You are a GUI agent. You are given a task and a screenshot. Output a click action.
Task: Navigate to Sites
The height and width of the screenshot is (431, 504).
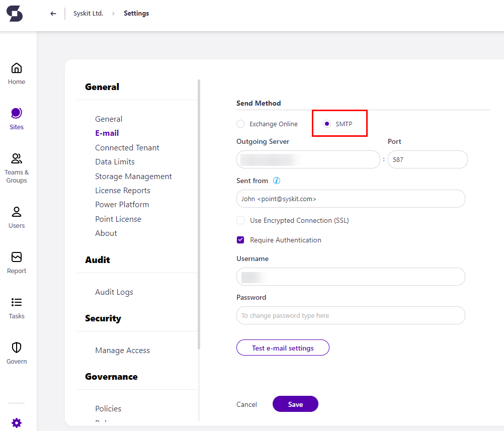click(17, 118)
